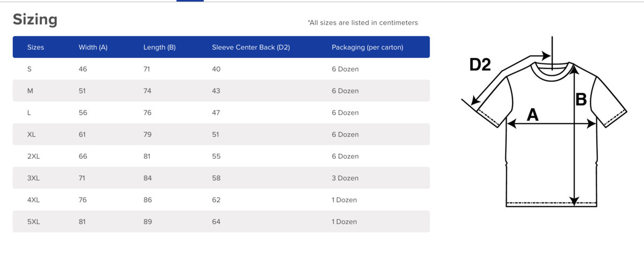Click the Sizing heading
The height and width of the screenshot is (257, 644).
pyautogui.click(x=35, y=19)
